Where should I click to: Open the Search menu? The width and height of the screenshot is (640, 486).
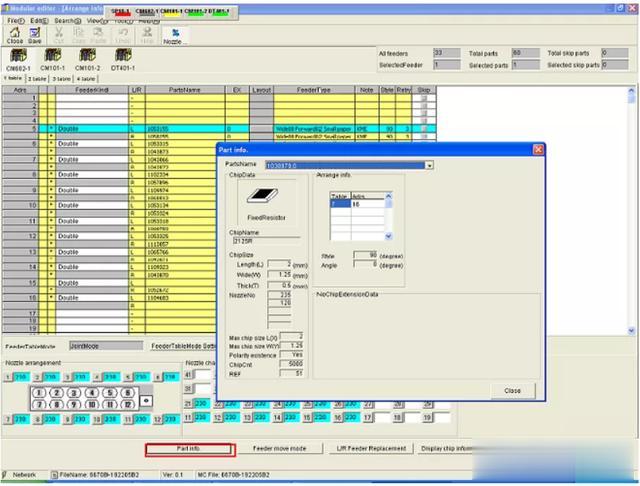click(x=67, y=20)
